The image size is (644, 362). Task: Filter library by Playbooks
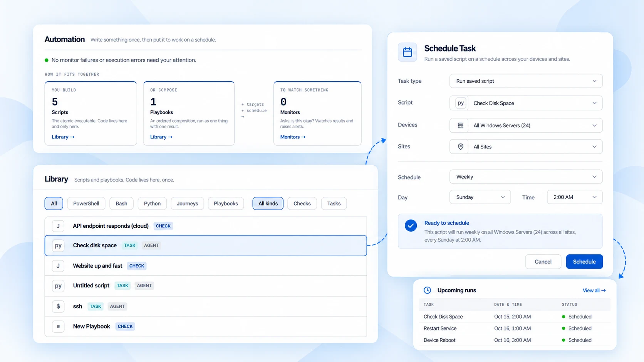tap(226, 204)
